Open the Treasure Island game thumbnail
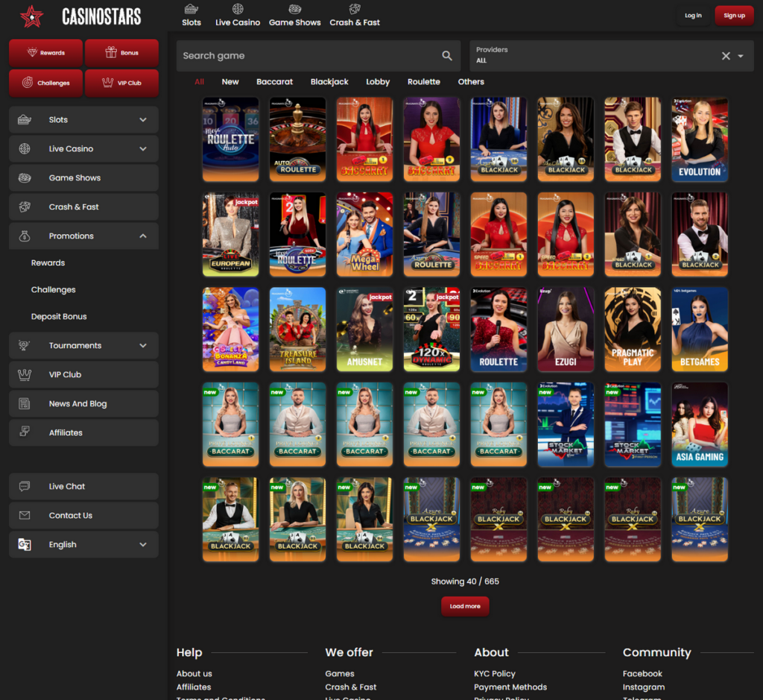The width and height of the screenshot is (763, 700). 297,329
